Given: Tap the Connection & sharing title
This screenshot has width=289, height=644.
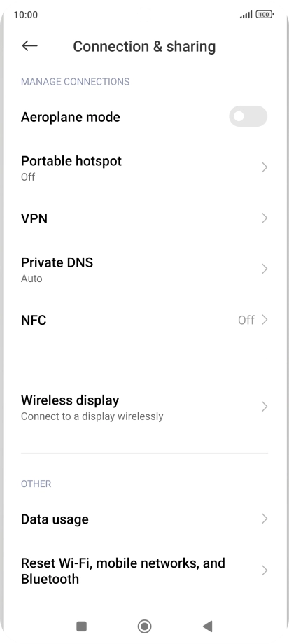Looking at the screenshot, I should (144, 46).
